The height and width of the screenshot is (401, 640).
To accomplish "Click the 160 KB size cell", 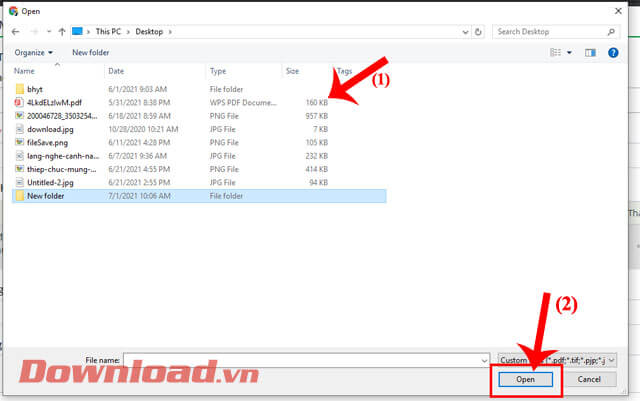I will (317, 102).
